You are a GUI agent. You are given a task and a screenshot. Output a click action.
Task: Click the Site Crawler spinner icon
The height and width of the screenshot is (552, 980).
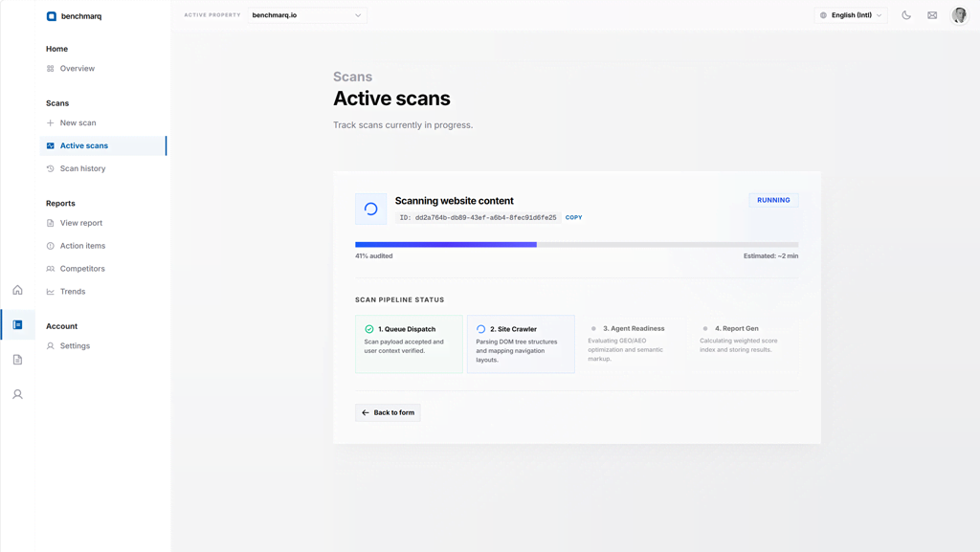coord(480,329)
